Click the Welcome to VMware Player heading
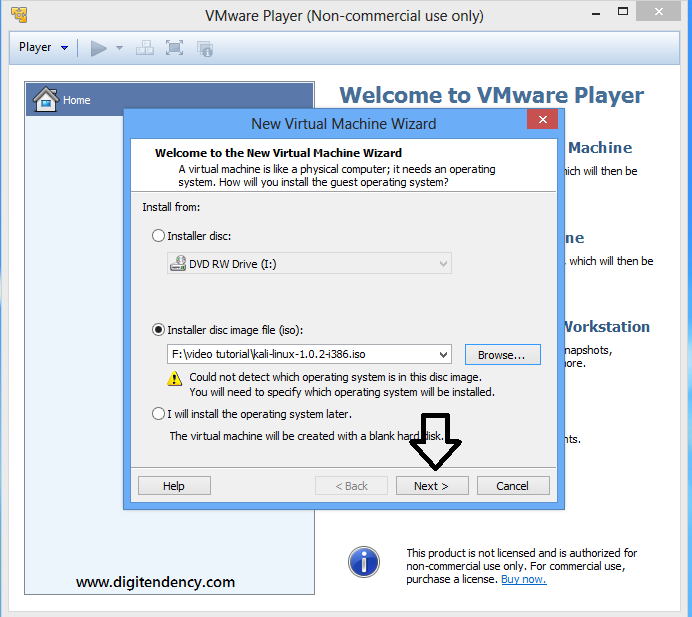Screen dimensions: 692x617 492,95
